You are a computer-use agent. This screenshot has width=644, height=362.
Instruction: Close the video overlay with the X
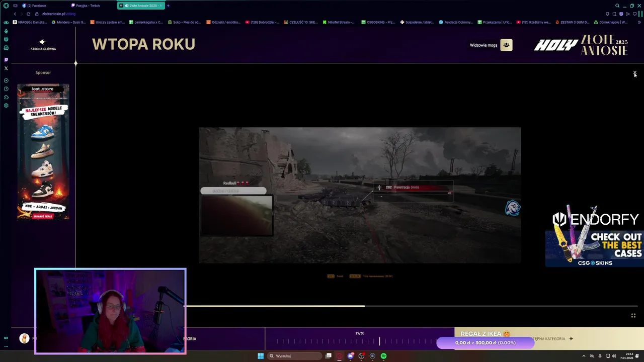[x=635, y=73]
